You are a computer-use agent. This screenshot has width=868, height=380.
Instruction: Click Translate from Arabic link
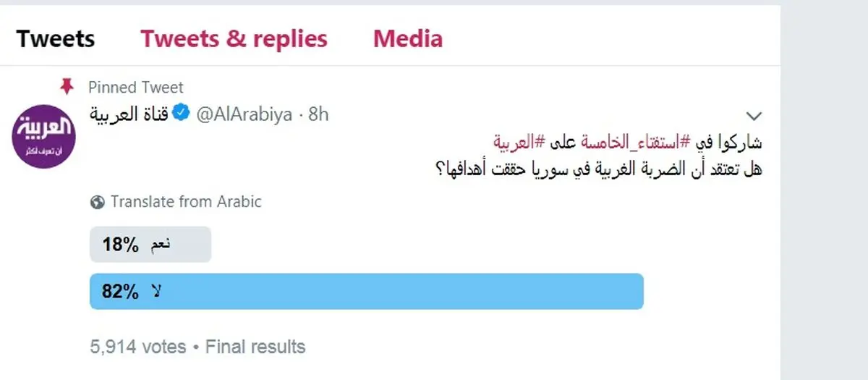[186, 202]
